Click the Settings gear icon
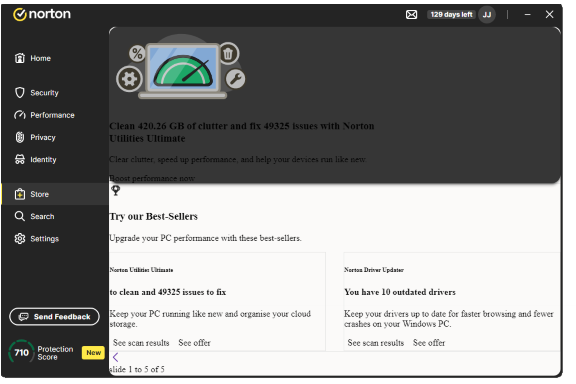 click(20, 239)
